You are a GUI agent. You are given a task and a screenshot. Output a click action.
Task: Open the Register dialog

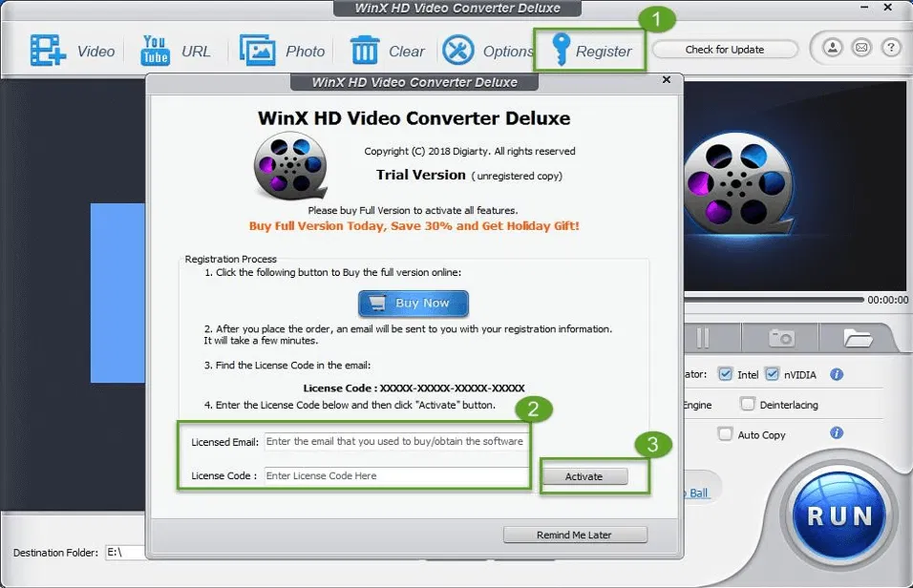coord(590,51)
